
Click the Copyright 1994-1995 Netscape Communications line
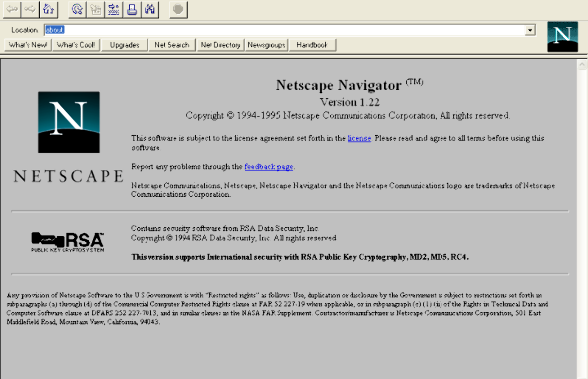click(x=348, y=116)
